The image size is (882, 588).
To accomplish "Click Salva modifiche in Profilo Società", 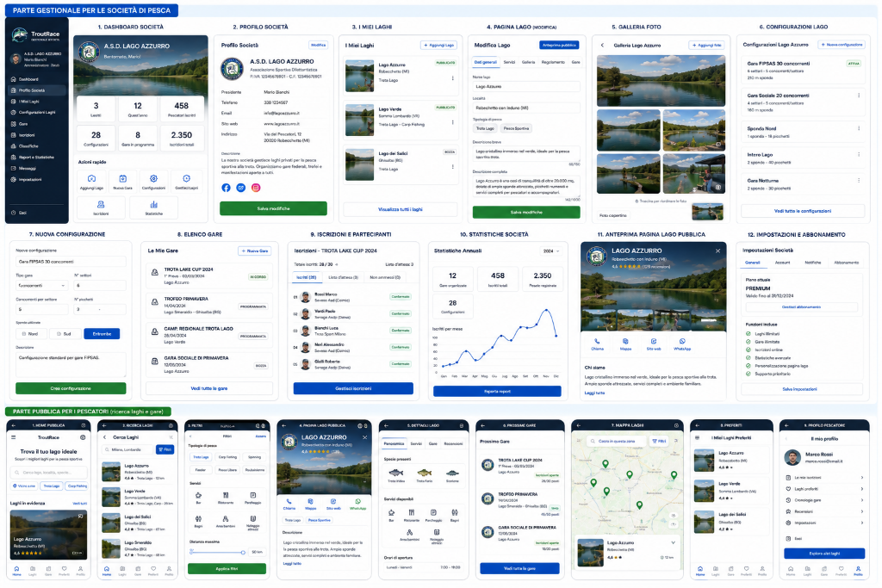I will point(273,208).
